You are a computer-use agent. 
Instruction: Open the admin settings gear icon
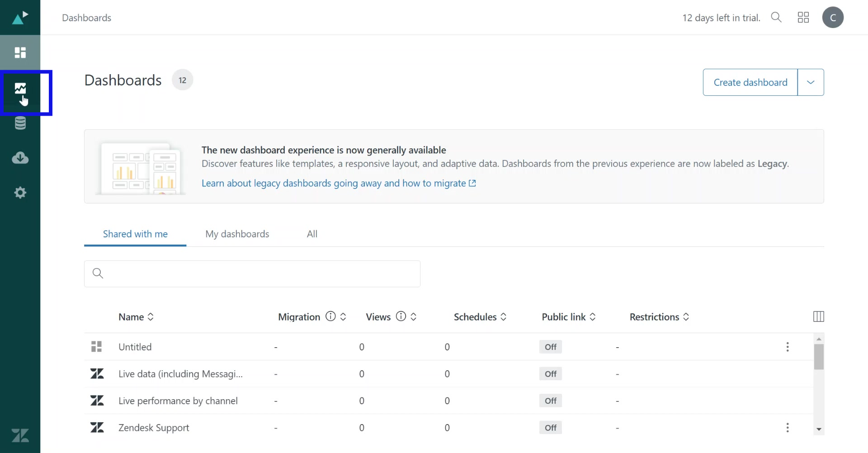pos(20,193)
